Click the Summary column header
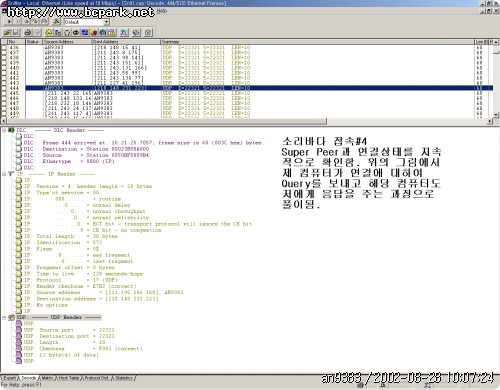 tap(318, 42)
